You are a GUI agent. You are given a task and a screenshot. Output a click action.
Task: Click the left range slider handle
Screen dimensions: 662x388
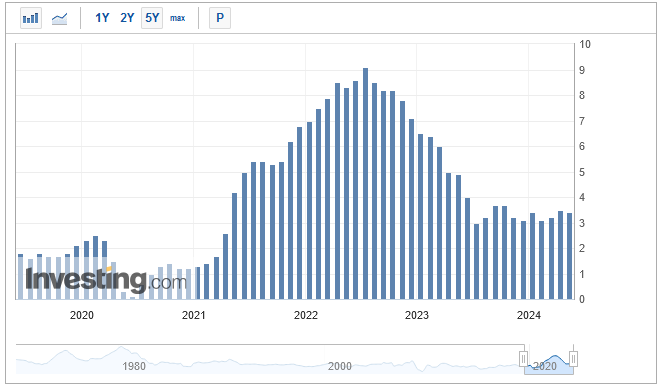click(x=524, y=359)
